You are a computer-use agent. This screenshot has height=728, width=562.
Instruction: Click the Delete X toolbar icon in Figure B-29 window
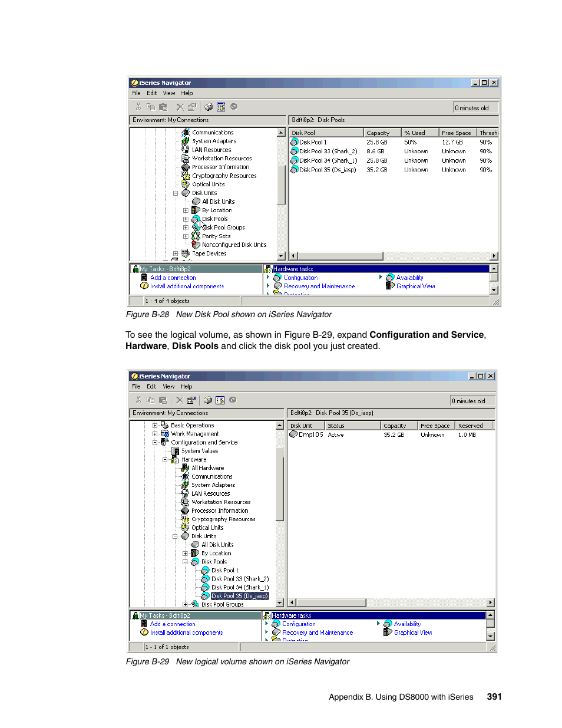pos(180,400)
